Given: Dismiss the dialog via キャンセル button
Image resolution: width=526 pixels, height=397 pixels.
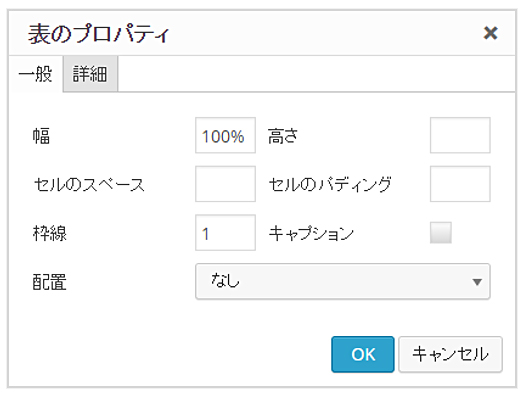Looking at the screenshot, I should pos(450,354).
